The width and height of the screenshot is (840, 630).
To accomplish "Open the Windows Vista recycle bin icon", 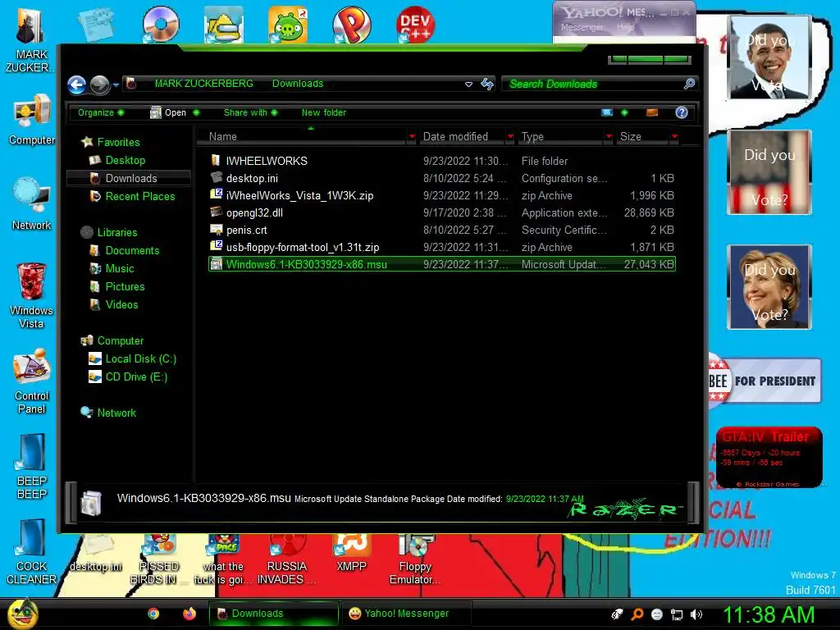I will click(31, 295).
